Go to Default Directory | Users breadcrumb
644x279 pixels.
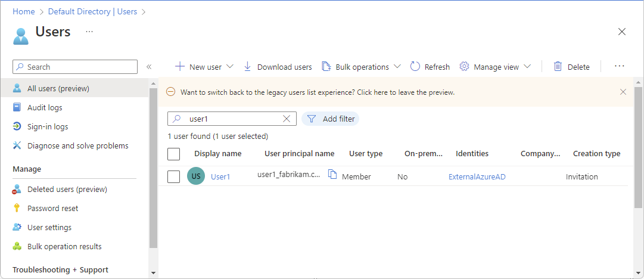click(92, 11)
